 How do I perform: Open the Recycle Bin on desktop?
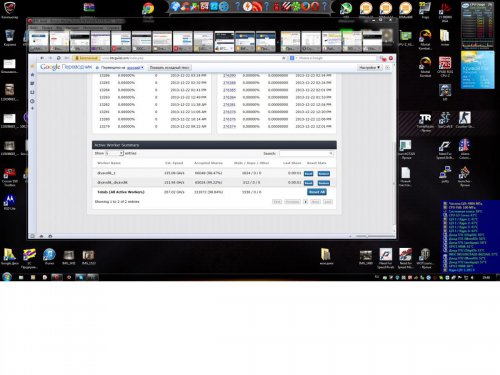coord(10,36)
